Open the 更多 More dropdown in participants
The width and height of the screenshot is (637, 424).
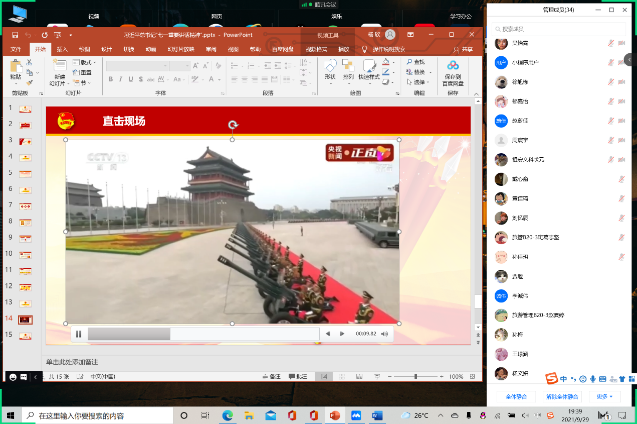tap(604, 396)
